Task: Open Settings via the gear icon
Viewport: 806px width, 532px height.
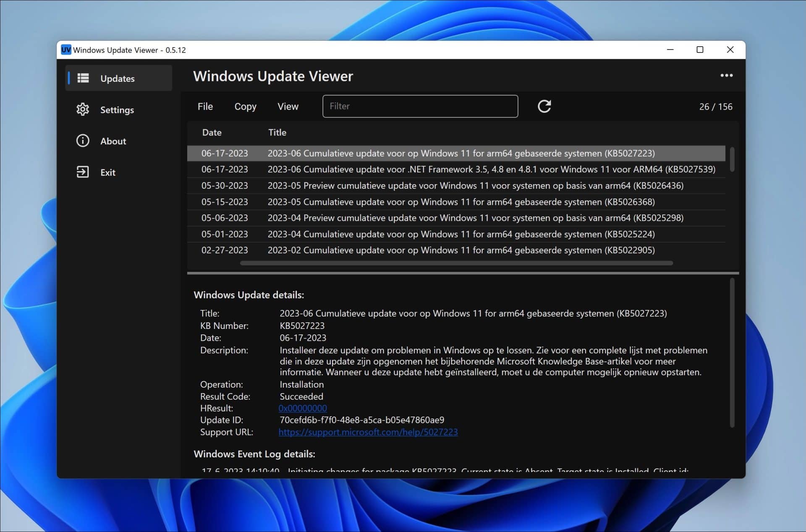Action: [83, 110]
